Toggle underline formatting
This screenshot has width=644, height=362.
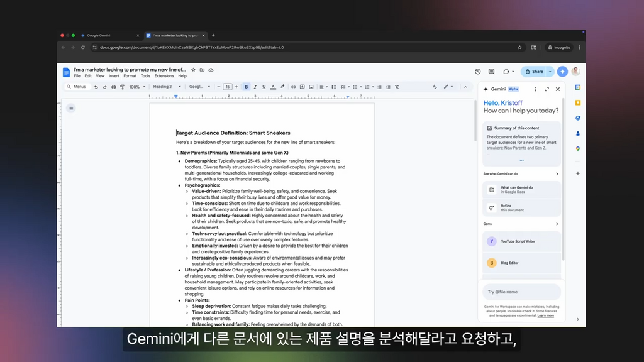click(264, 87)
